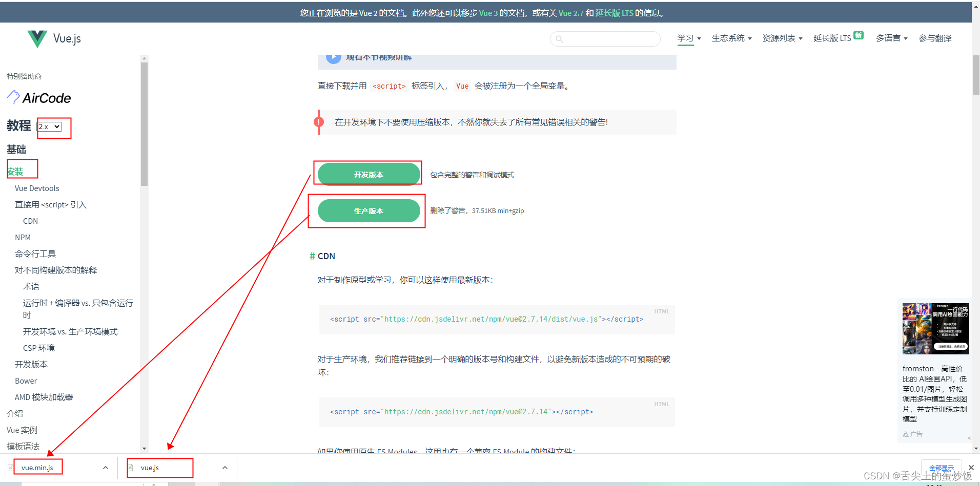Open 参与翻译 nav item

pyautogui.click(x=935, y=38)
